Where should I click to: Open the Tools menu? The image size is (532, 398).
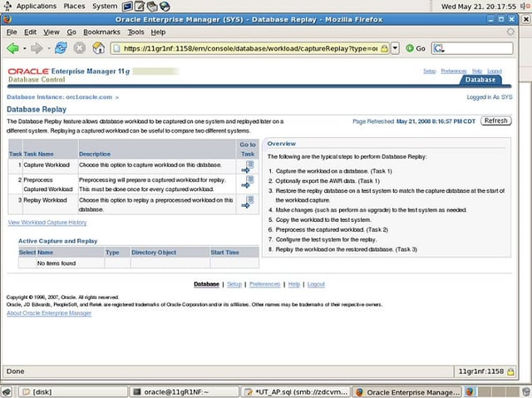[135, 32]
